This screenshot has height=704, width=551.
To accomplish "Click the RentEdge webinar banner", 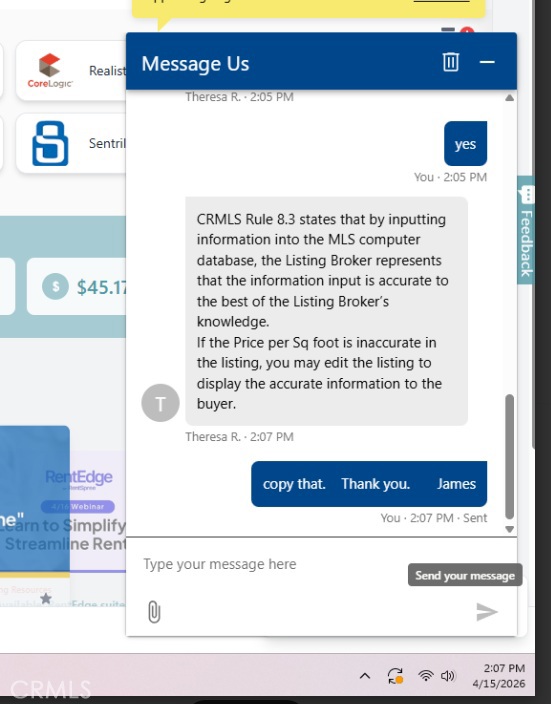I will [79, 511].
